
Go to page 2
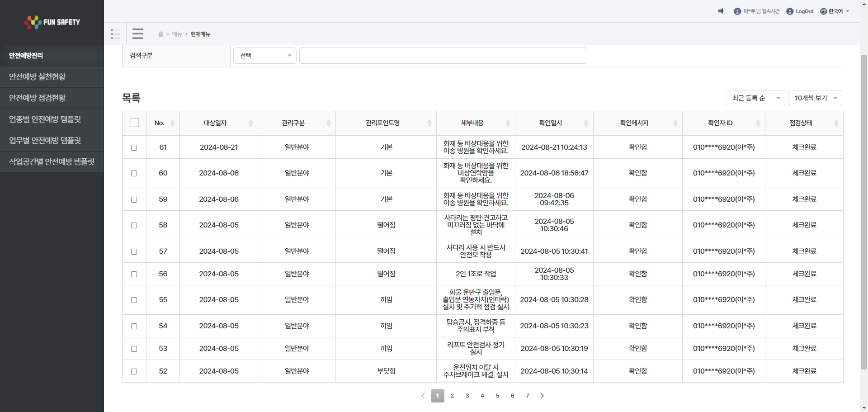click(x=452, y=396)
